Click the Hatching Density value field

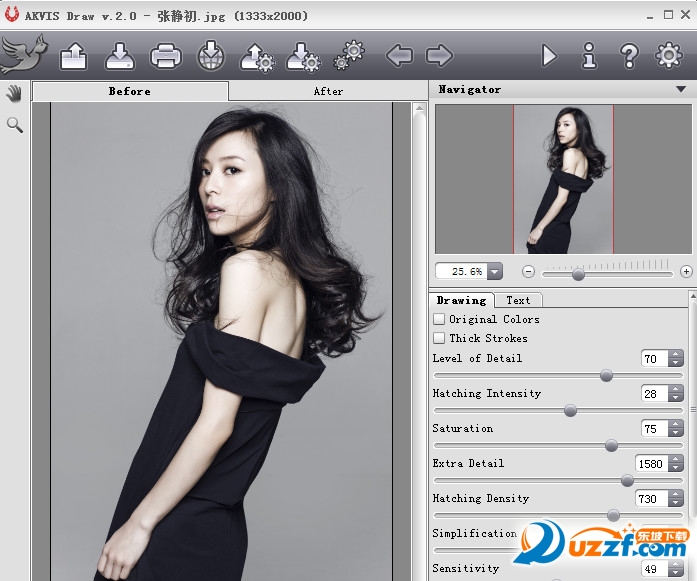(x=652, y=499)
